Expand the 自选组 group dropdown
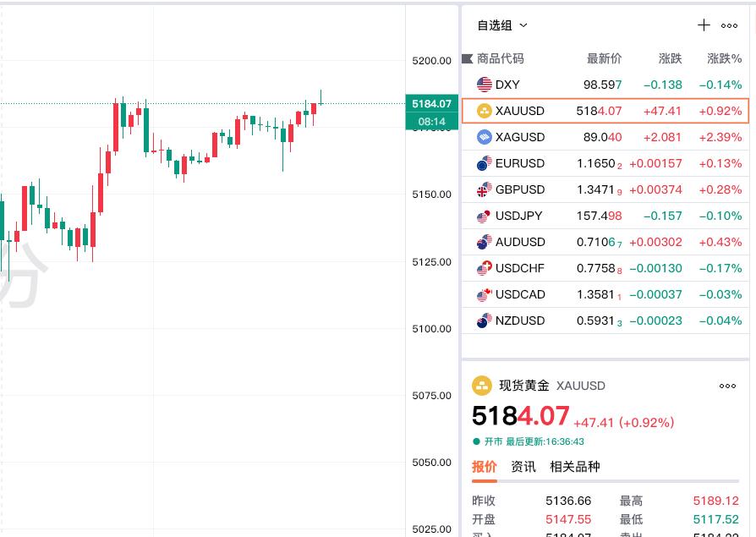756x537 pixels. [x=502, y=25]
